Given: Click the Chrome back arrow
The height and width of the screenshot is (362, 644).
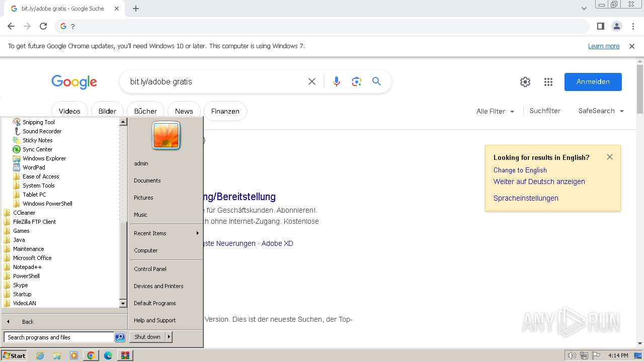Looking at the screenshot, I should point(11,26).
